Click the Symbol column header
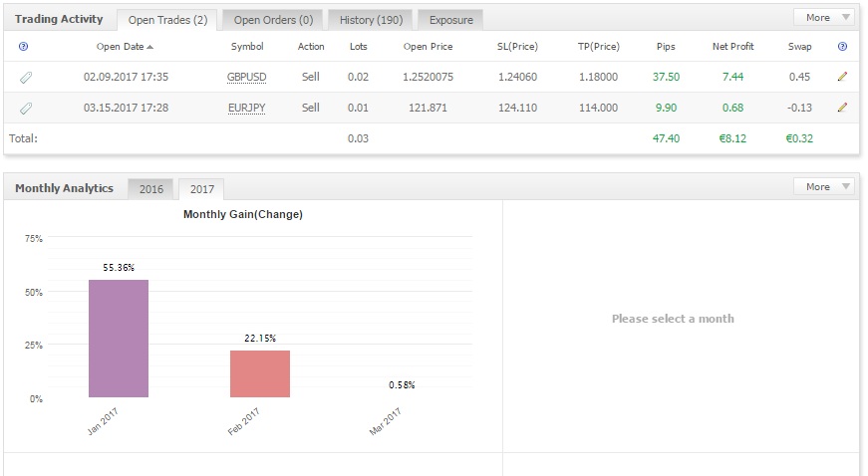 (247, 47)
